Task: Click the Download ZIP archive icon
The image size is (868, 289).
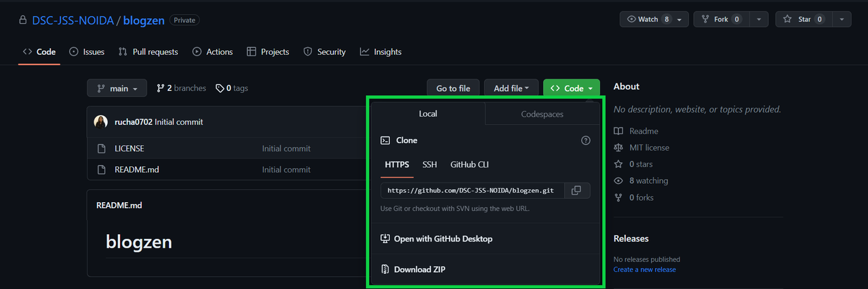Action: (385, 269)
